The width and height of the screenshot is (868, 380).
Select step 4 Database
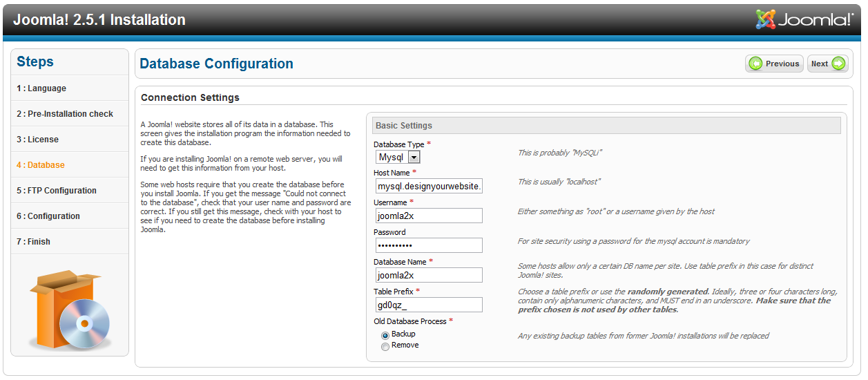point(70,165)
